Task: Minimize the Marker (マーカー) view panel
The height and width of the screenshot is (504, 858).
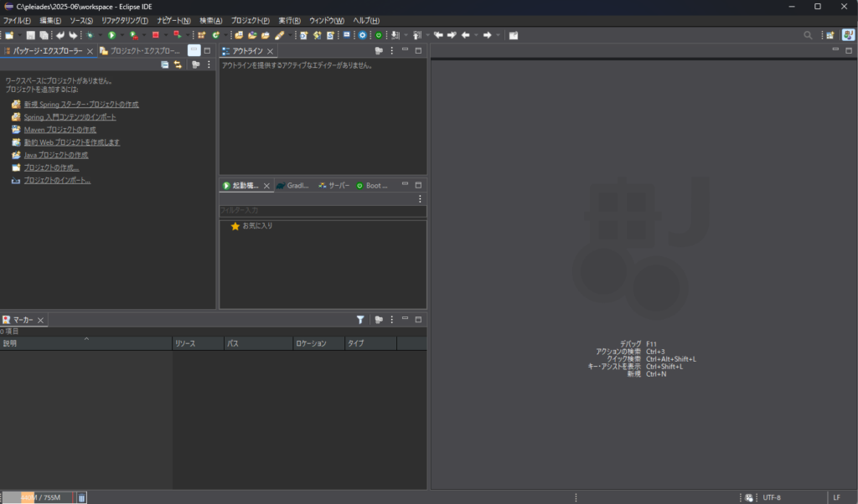Action: [405, 320]
